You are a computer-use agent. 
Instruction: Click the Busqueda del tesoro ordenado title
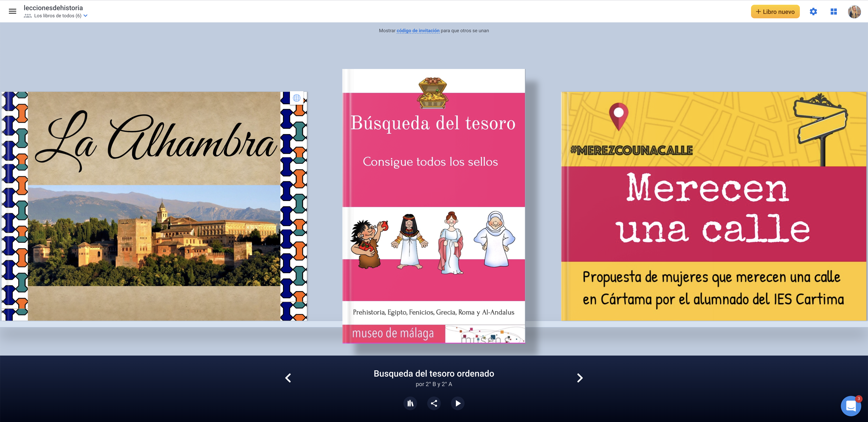click(x=434, y=374)
